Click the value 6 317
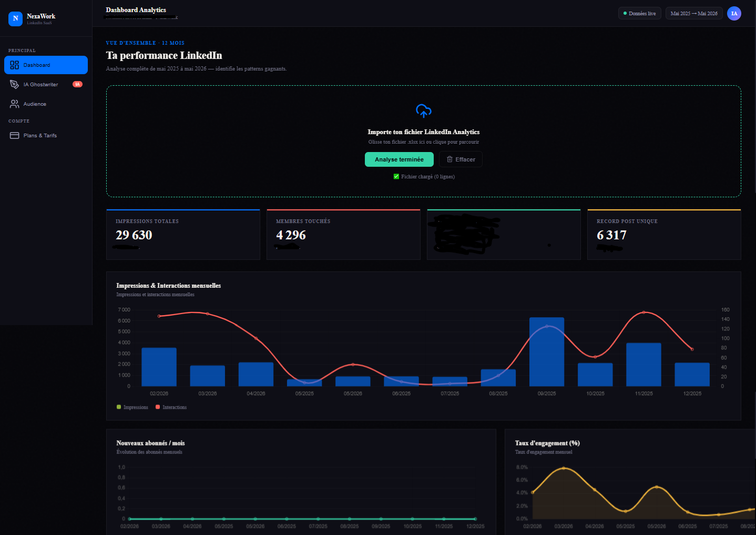Viewport: 756px width, 535px height. coord(611,235)
